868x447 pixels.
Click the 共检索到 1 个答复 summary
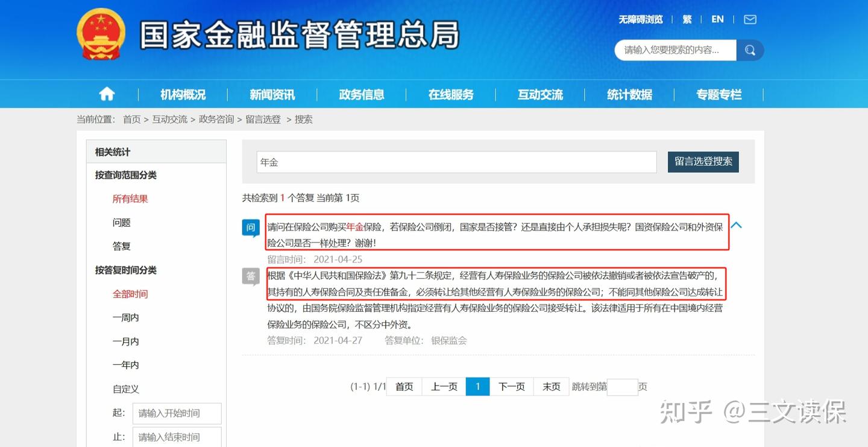coord(301,198)
